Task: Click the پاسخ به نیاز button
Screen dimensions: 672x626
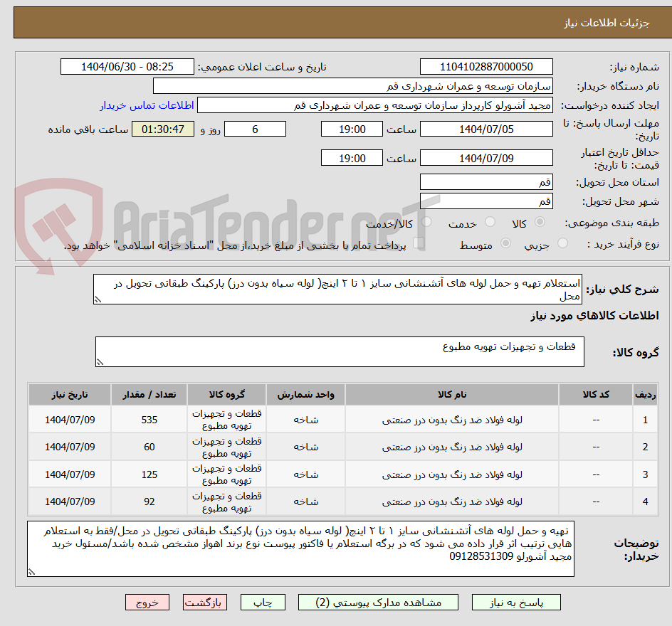Action: 515,602
